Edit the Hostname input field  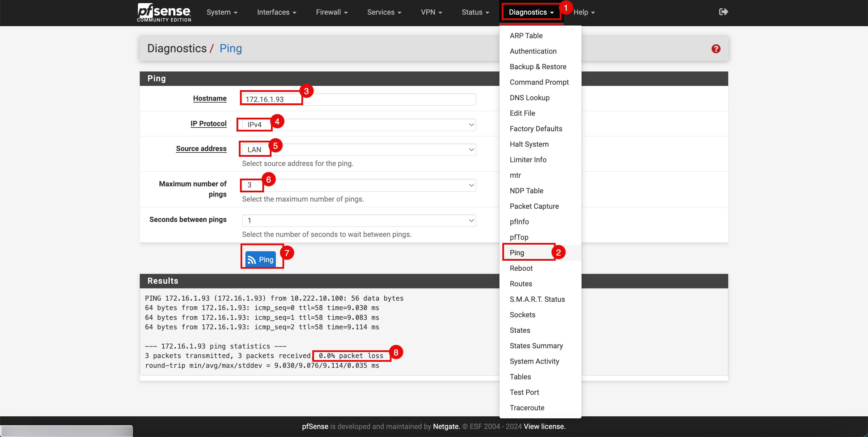(359, 99)
